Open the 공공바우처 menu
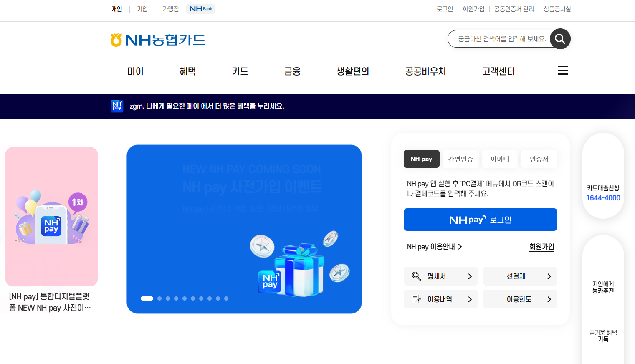This screenshot has width=635, height=364. [426, 71]
